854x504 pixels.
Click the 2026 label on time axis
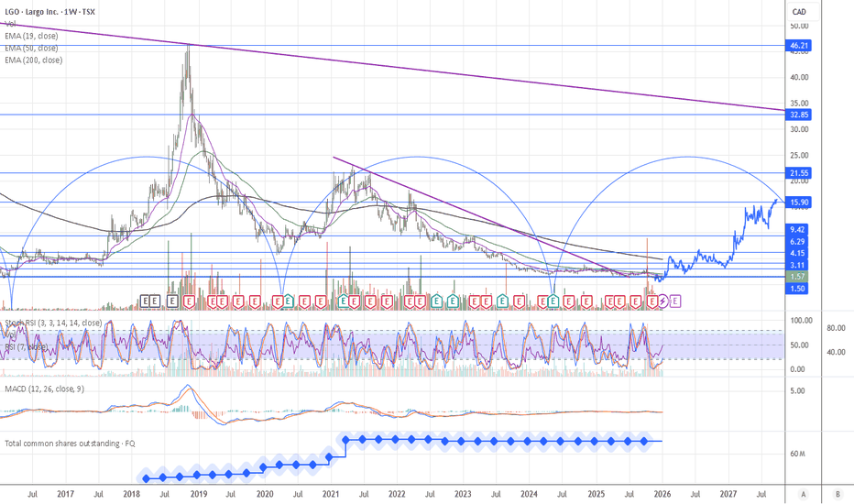(662, 495)
